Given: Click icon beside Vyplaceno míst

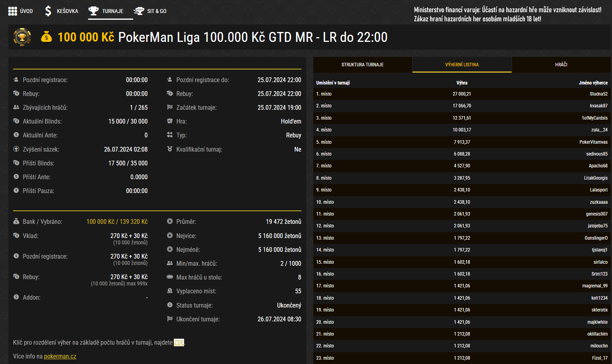Looking at the screenshot, I should 170,291.
